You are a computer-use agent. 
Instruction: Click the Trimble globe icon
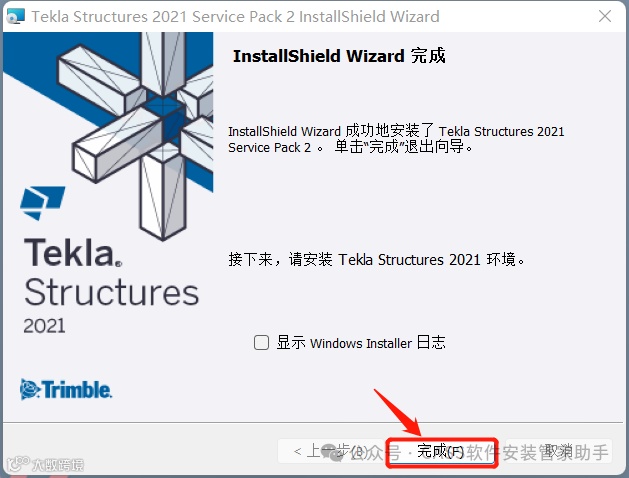coord(30,389)
